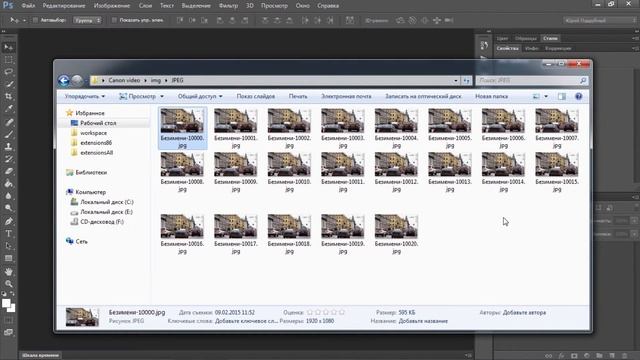Image resolution: width=640 pixels, height=360 pixels.
Task: Open the Файл menu
Action: (28, 6)
